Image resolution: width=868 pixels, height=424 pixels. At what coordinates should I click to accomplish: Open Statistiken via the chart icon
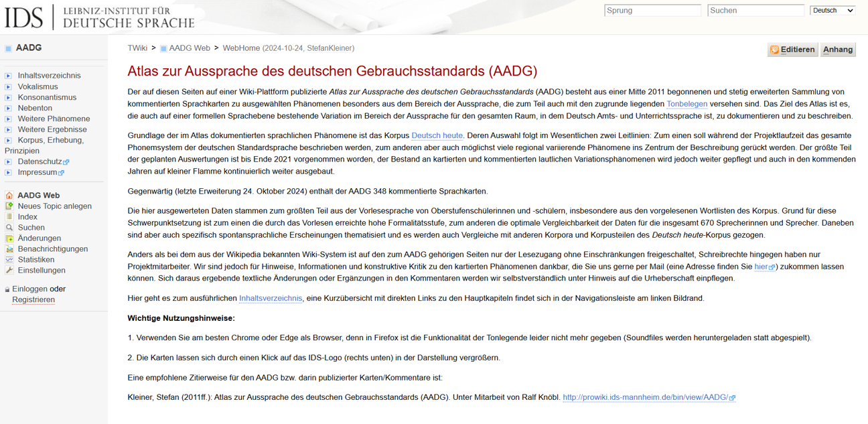click(9, 259)
